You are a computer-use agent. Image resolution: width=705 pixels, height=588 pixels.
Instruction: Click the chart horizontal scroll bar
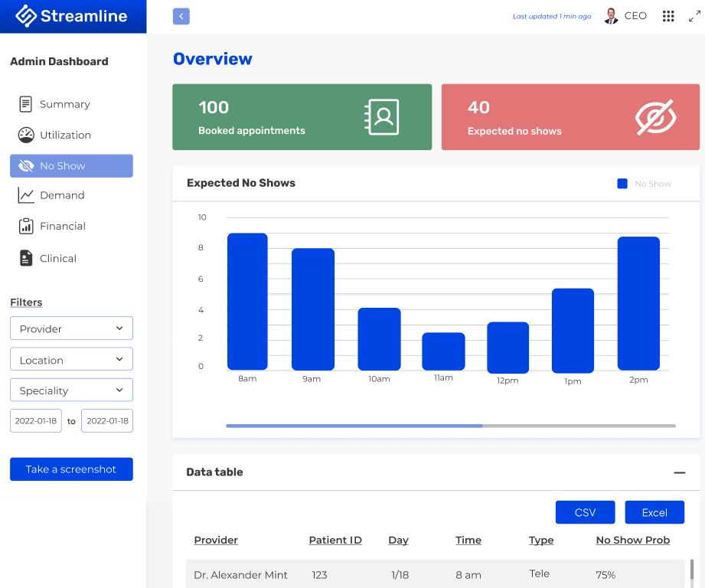(451, 426)
